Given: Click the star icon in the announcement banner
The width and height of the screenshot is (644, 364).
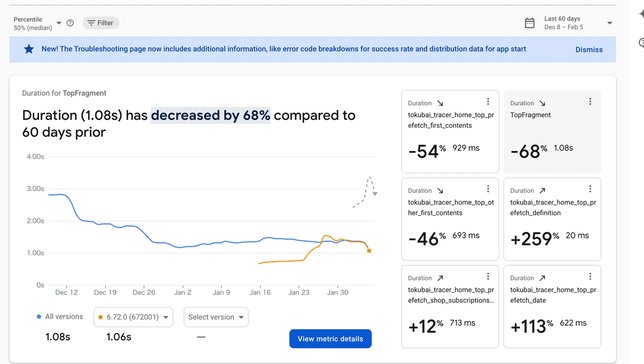Looking at the screenshot, I should (29, 49).
